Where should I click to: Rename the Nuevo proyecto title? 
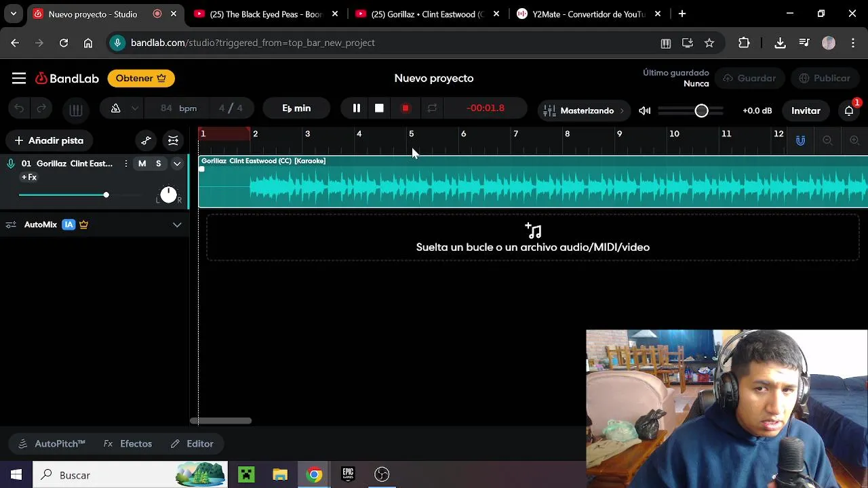click(434, 79)
